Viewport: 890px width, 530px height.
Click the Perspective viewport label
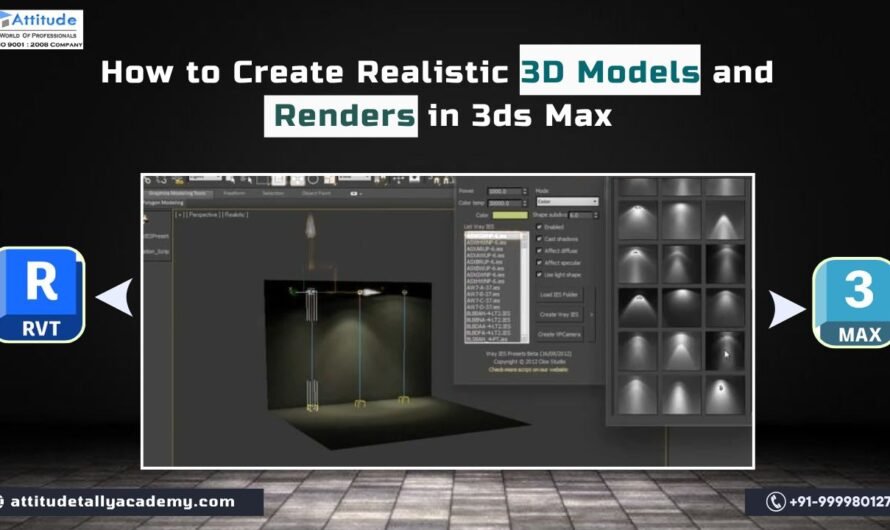pyautogui.click(x=203, y=215)
